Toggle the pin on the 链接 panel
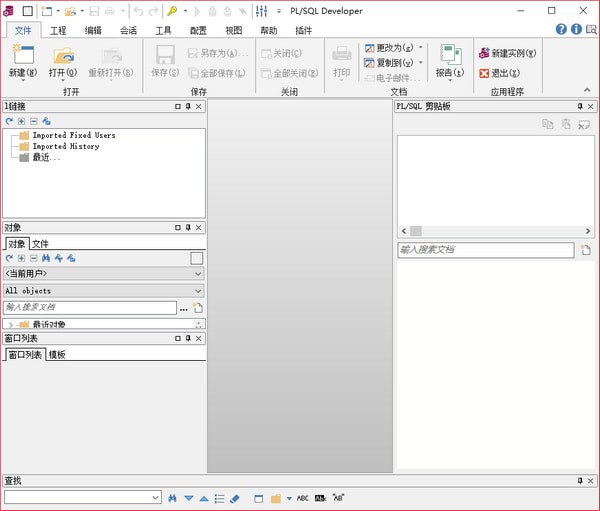This screenshot has width=600, height=511. tap(188, 106)
